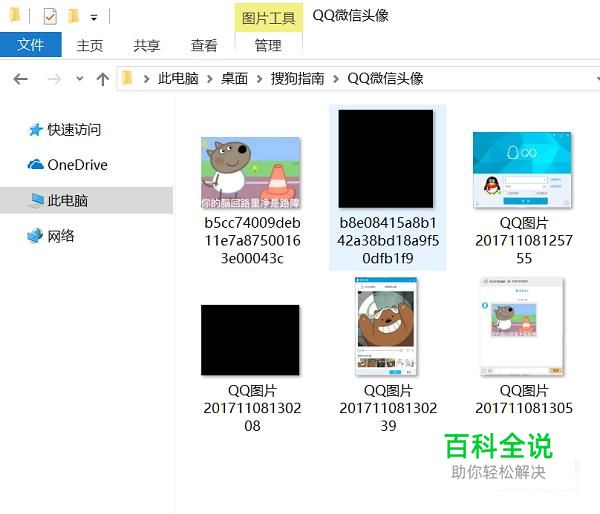
Task: Expand chevron before 此电脑 in address bar
Action: [x=146, y=79]
